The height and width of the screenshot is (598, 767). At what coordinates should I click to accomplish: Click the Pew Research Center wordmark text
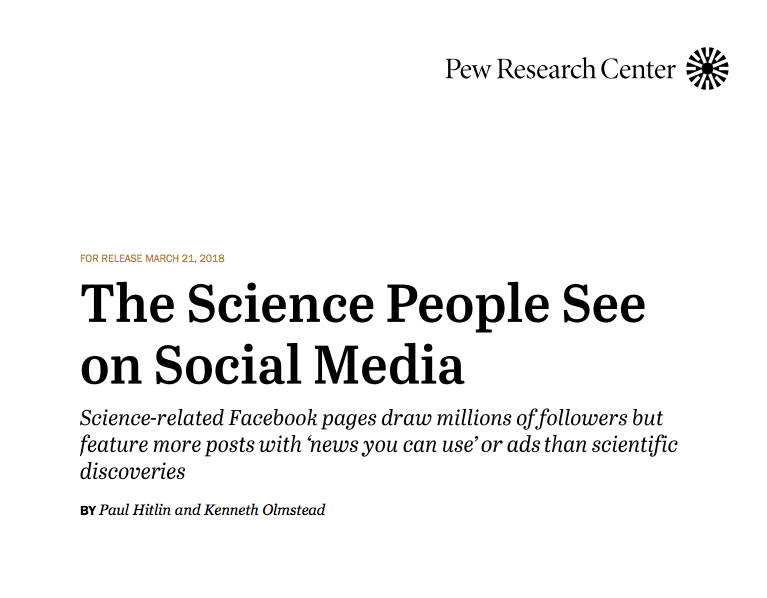[561, 69]
